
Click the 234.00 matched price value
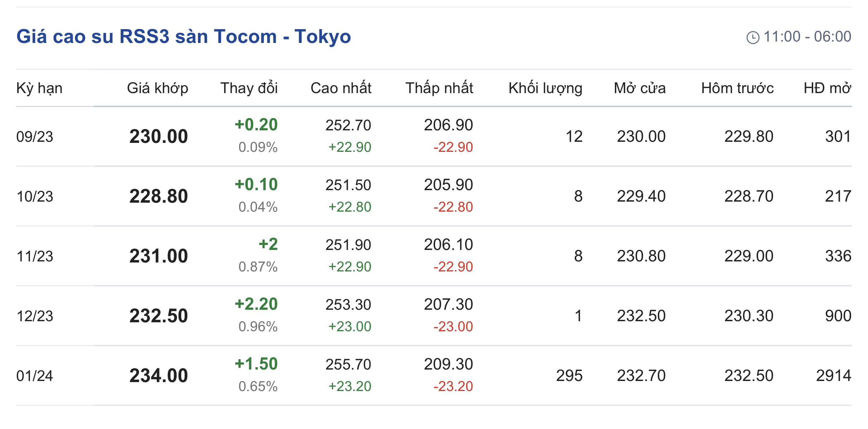[x=159, y=376]
